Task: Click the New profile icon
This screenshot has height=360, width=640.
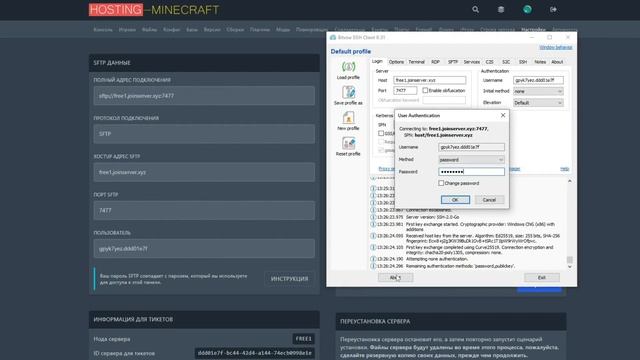Action: pos(348,118)
